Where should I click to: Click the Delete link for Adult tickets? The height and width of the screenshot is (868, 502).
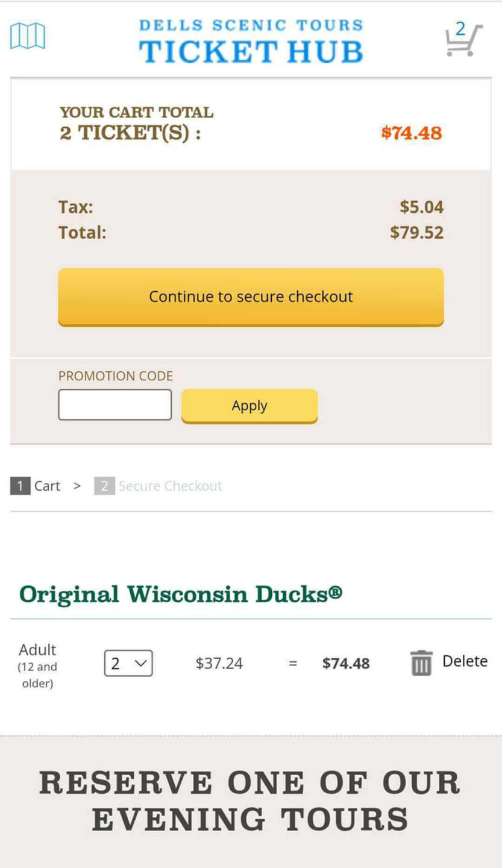tap(465, 661)
